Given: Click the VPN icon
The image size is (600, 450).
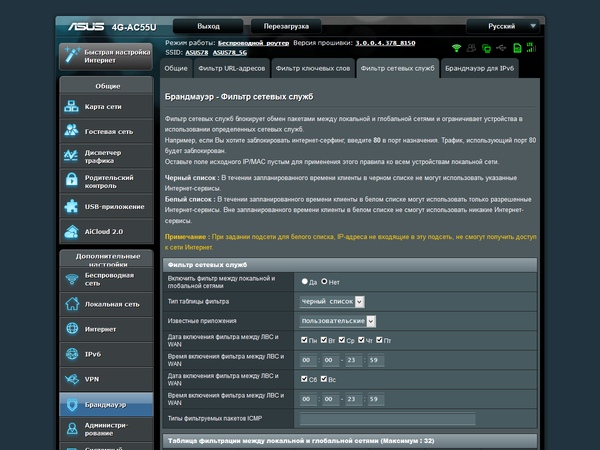Looking at the screenshot, I should (72, 379).
